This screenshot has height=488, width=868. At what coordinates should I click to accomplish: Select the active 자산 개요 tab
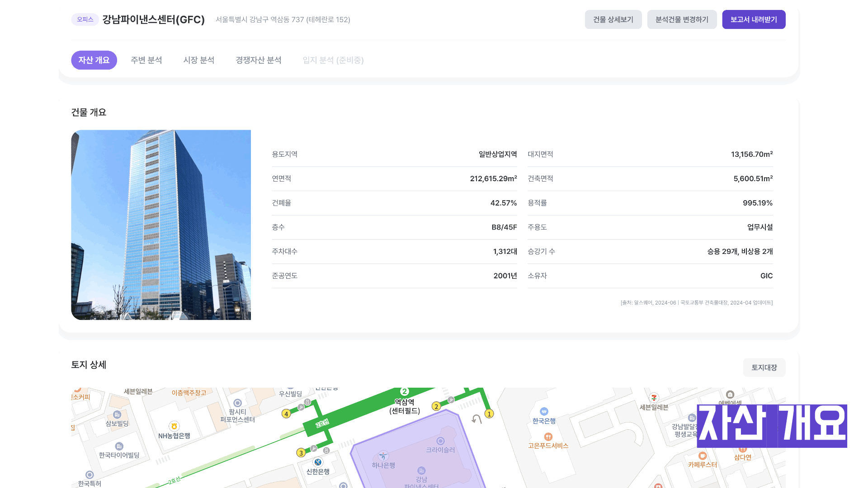(x=94, y=60)
